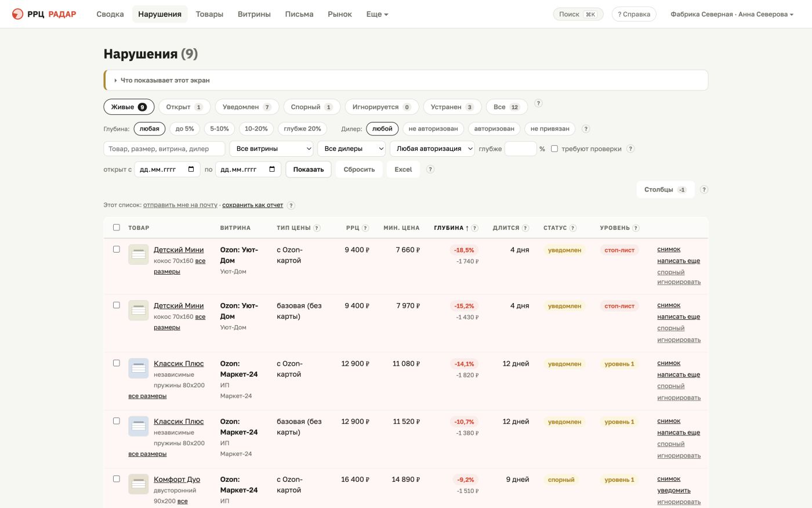
Task: Check the 'требуют проверки' checkbox
Action: point(554,149)
